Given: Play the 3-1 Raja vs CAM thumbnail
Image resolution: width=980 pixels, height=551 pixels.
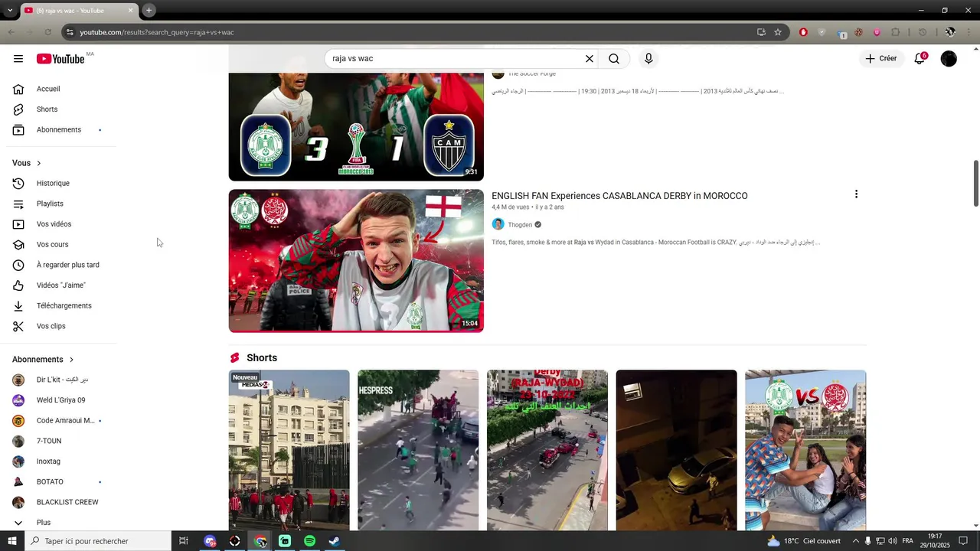Looking at the screenshot, I should tap(356, 127).
